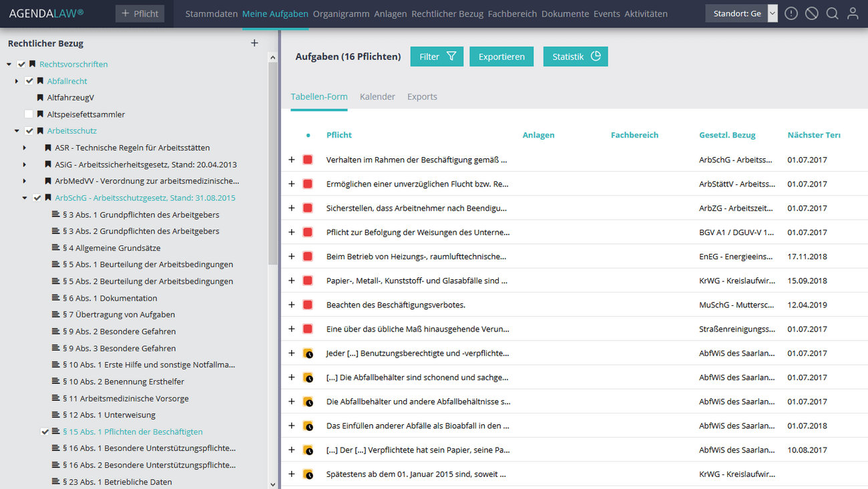
Task: Toggle checkmark of § 15 Abs. 1 Pflichten
Action: click(45, 432)
